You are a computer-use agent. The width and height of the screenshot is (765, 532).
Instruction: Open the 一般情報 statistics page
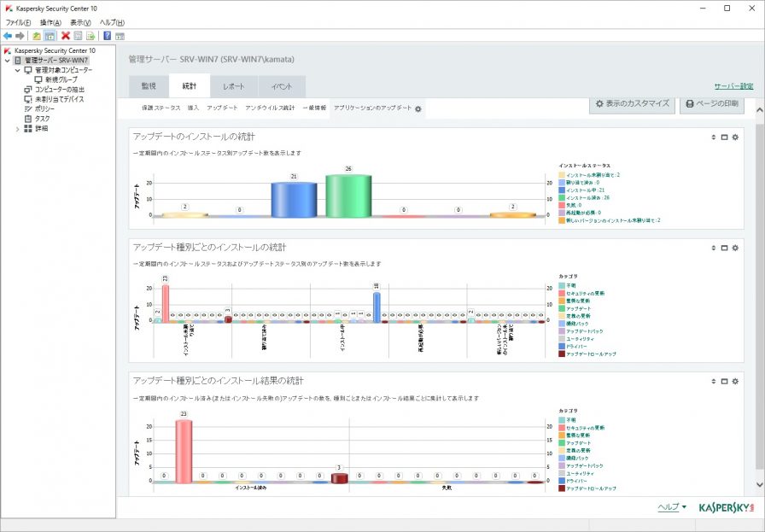tap(314, 108)
